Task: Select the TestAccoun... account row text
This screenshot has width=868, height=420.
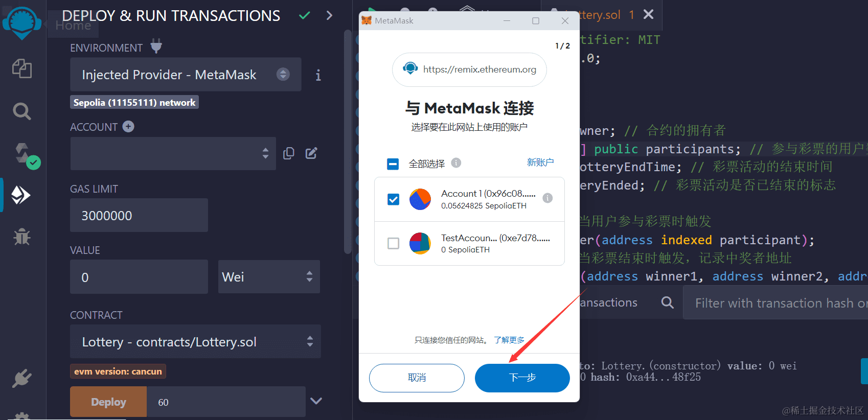Action: (x=495, y=243)
